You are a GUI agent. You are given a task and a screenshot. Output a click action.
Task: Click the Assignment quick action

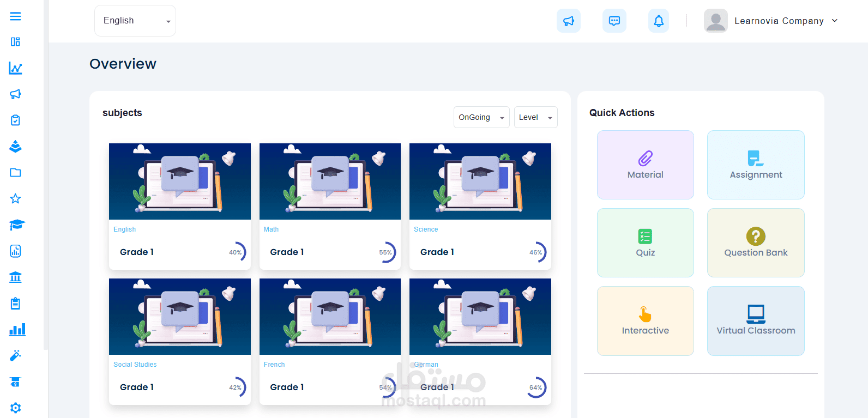click(756, 165)
